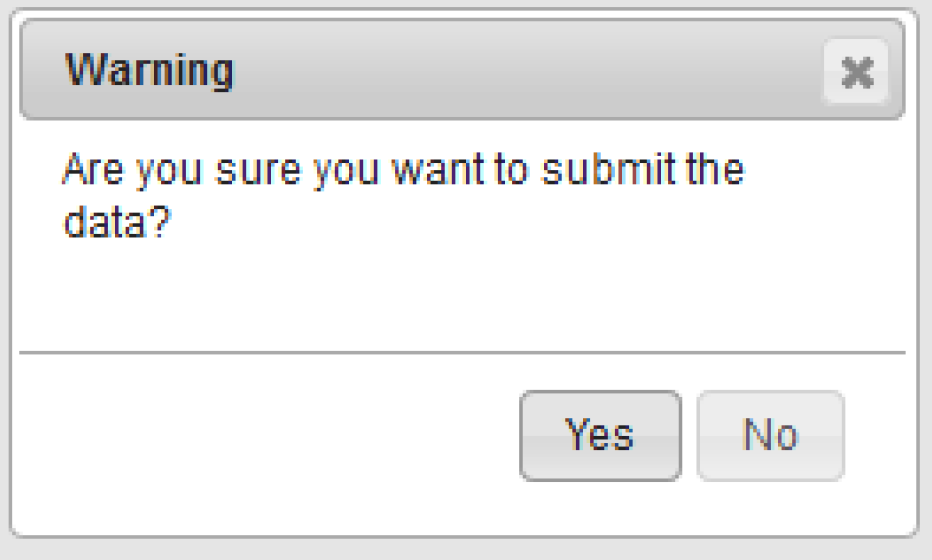Click the Warning title bar text
932x560 pixels.
[x=149, y=71]
